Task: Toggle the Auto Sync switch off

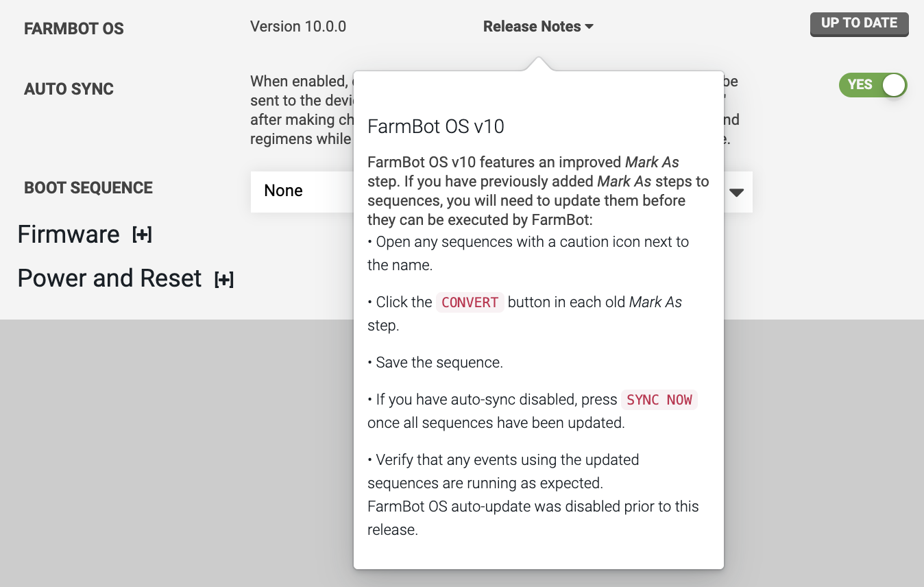Action: coord(873,84)
